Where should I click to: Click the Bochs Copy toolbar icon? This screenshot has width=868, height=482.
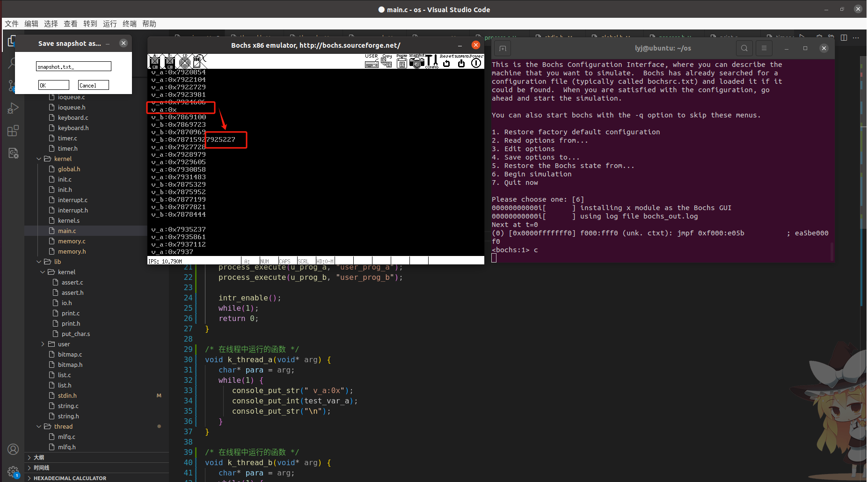pos(387,61)
